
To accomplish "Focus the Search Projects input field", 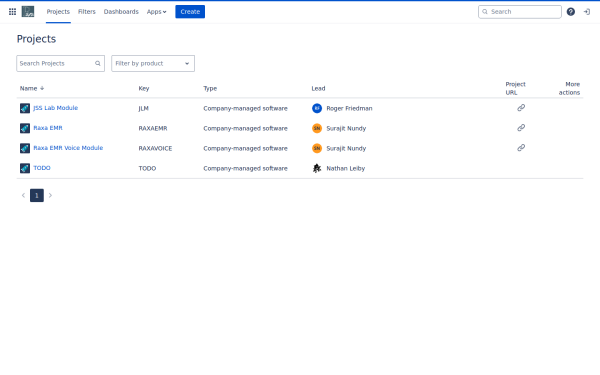I will [60, 64].
